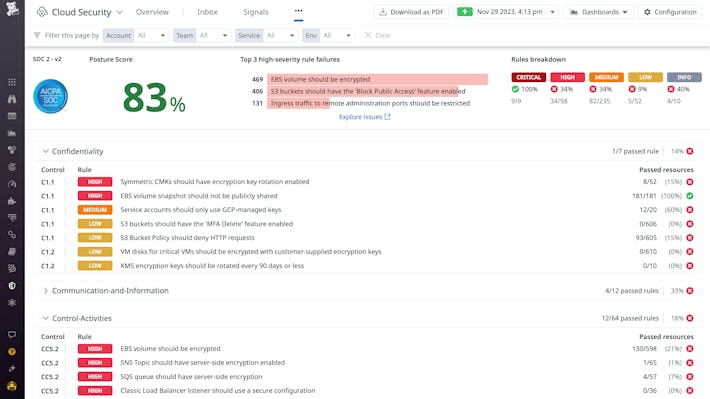Viewport: 710px width, 399px height.
Task: Click the Cloud Security shield icon
Action: pos(42,12)
